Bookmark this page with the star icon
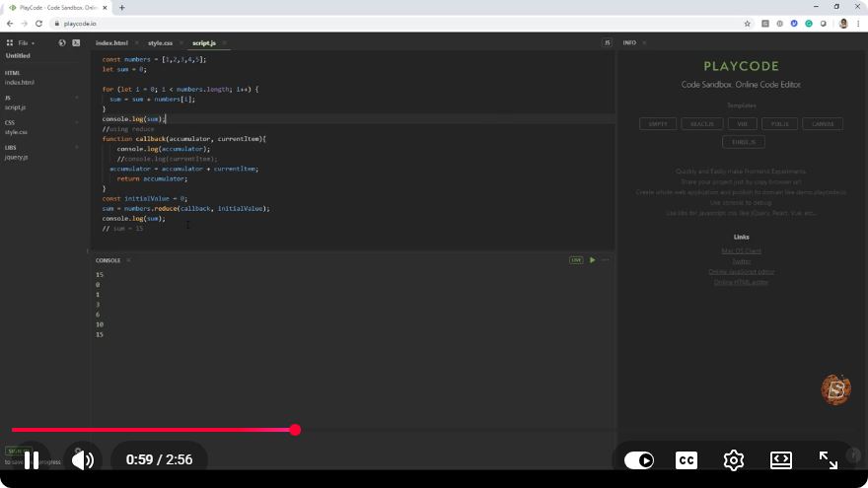This screenshot has height=488, width=868. click(748, 24)
